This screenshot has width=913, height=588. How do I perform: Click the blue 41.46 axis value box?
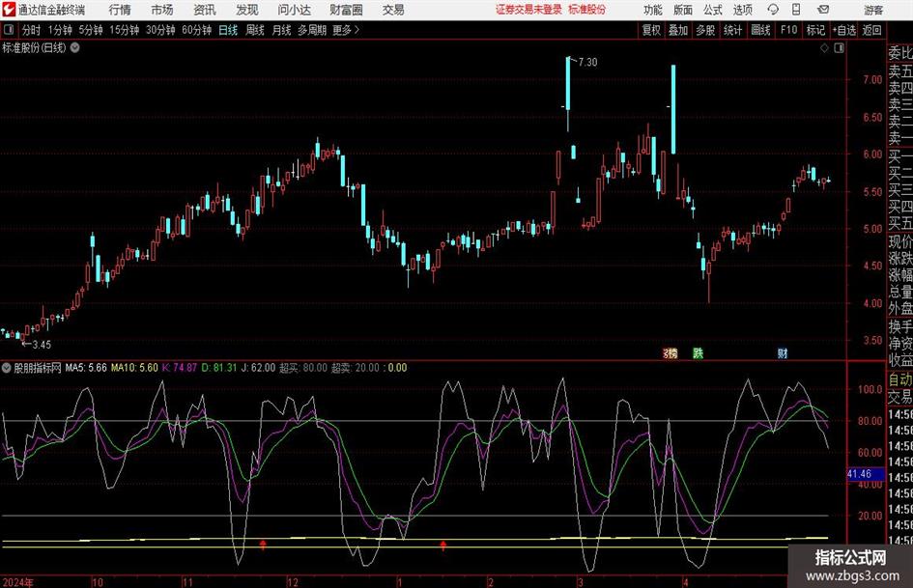click(x=866, y=474)
